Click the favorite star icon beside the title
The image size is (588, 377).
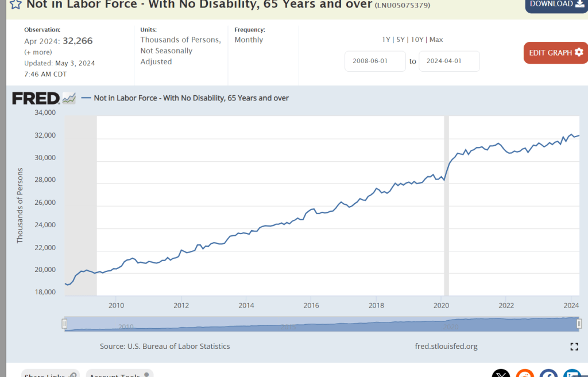coord(16,5)
